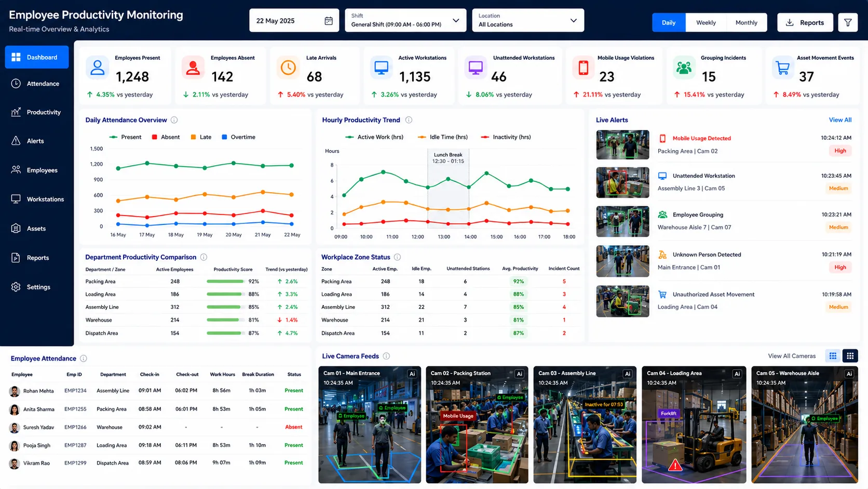The image size is (868, 489).
Task: Toggle Absent series in attendance legend
Action: coord(166,137)
